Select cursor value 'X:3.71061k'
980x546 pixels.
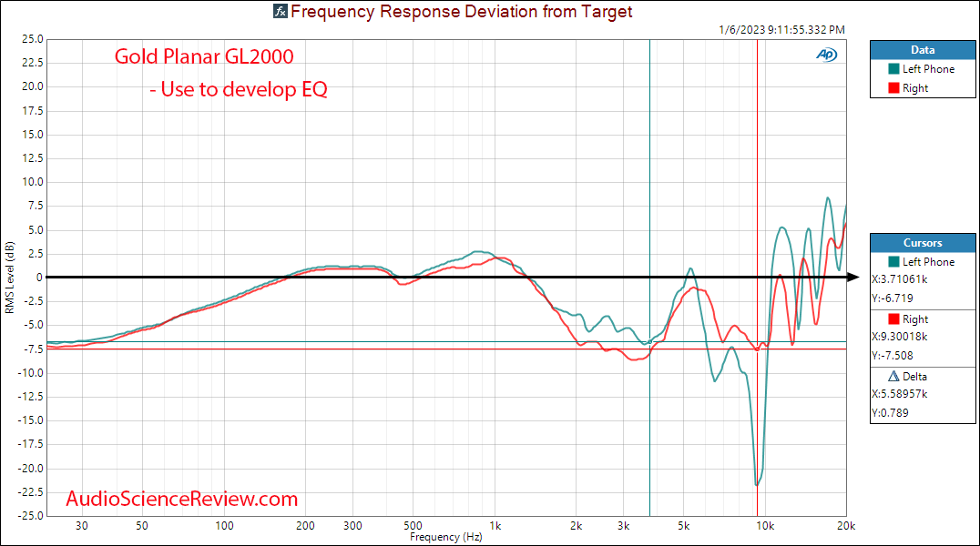[899, 279]
